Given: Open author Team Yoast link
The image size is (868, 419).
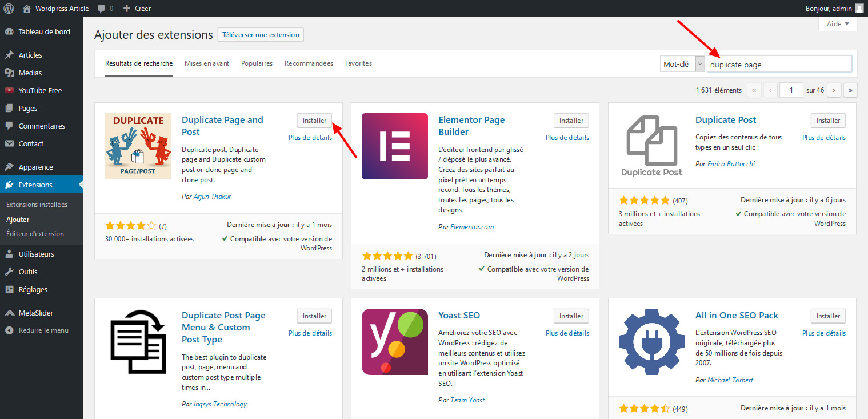Looking at the screenshot, I should 467,400.
